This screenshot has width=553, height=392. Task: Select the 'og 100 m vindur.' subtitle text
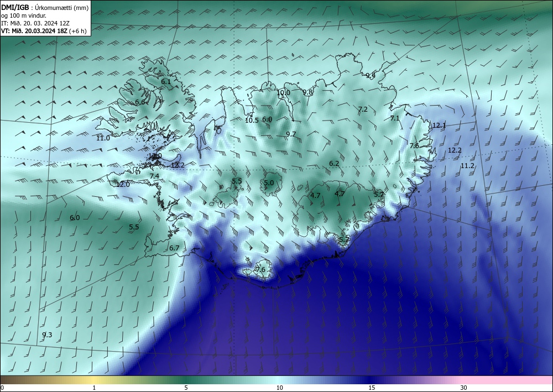[24, 15]
